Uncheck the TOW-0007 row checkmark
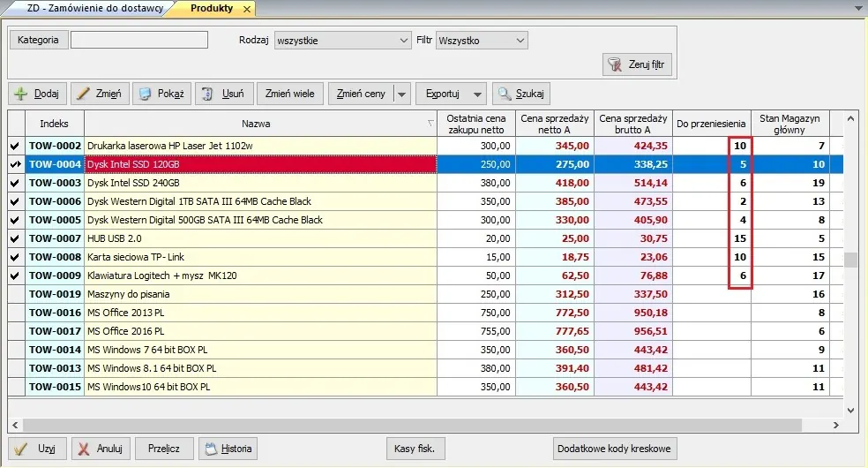The height and width of the screenshot is (468, 868). 15,238
